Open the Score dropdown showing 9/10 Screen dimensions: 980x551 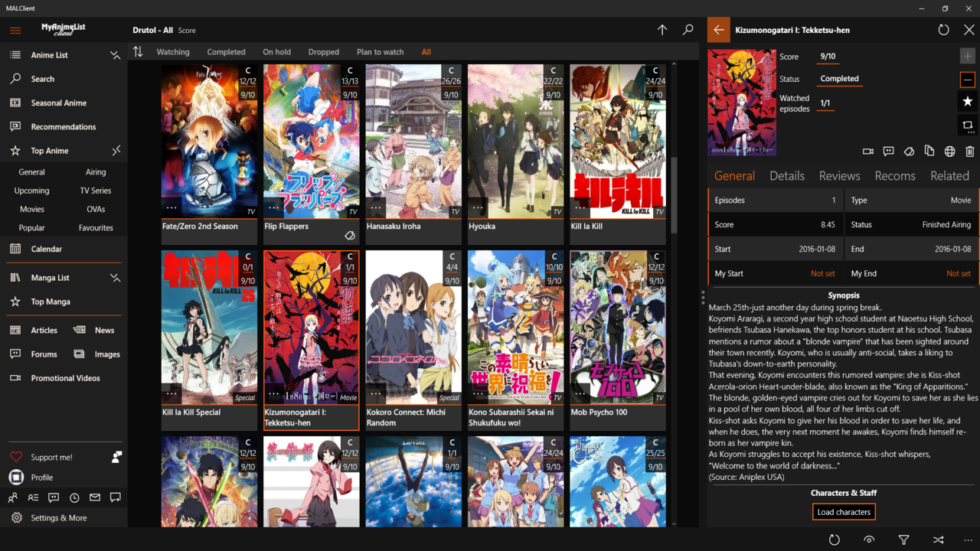click(x=828, y=57)
